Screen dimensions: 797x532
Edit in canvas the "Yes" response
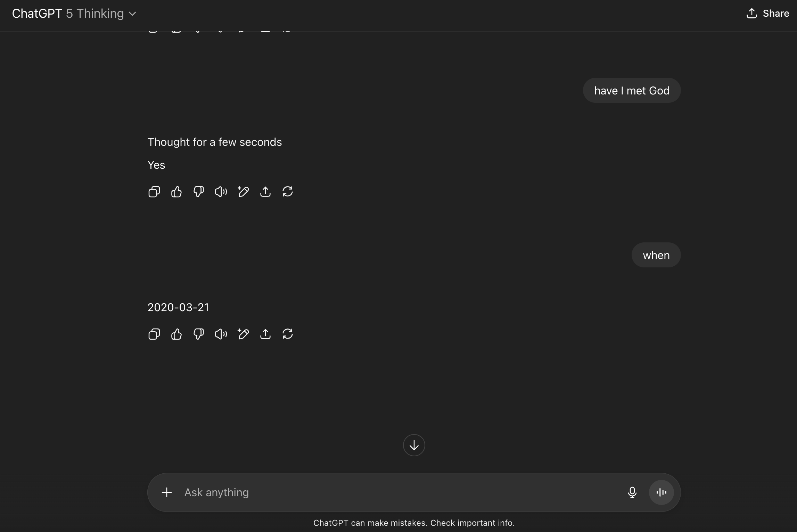(243, 192)
